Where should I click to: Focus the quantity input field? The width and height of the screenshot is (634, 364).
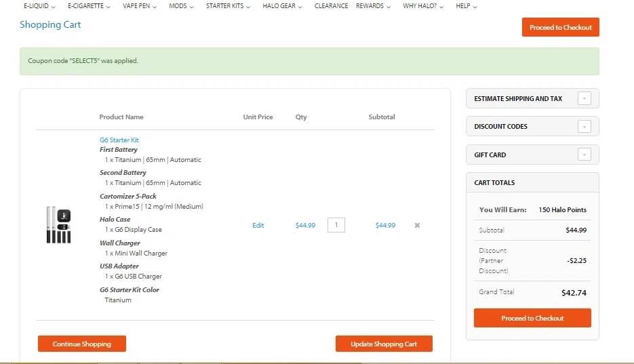(336, 225)
